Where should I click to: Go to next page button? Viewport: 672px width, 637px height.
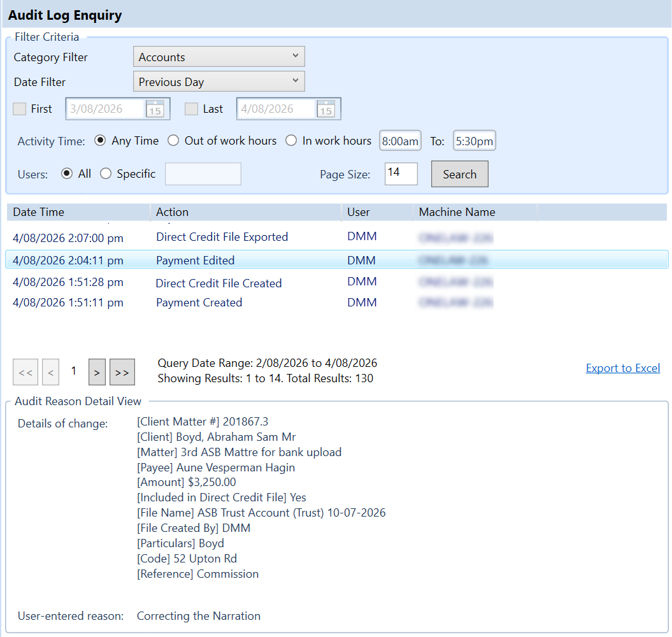(97, 372)
